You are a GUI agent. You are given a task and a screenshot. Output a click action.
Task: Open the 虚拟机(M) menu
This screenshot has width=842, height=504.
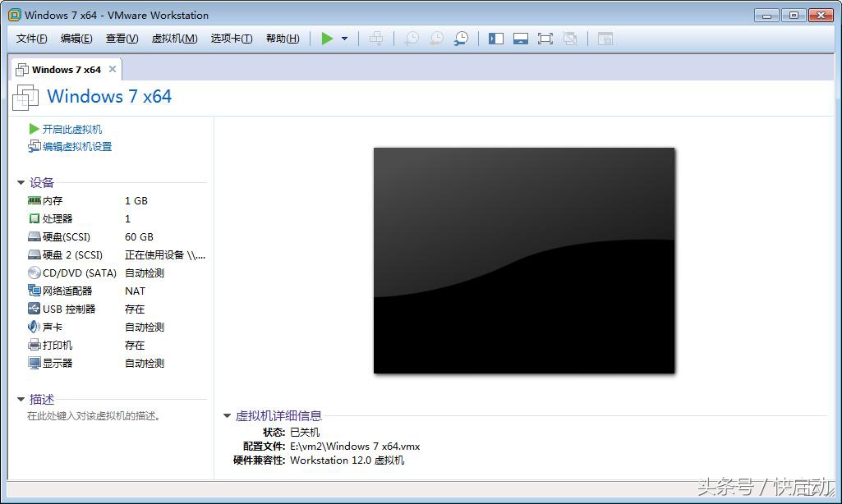[174, 39]
